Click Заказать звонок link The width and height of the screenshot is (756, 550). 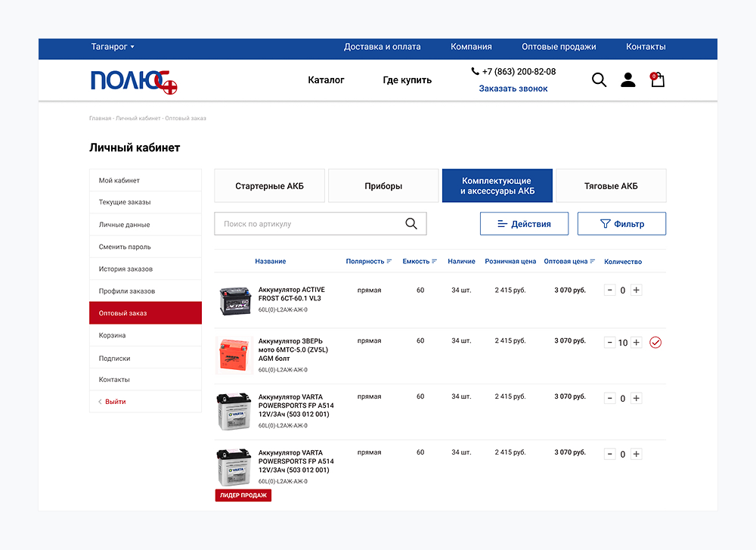513,89
